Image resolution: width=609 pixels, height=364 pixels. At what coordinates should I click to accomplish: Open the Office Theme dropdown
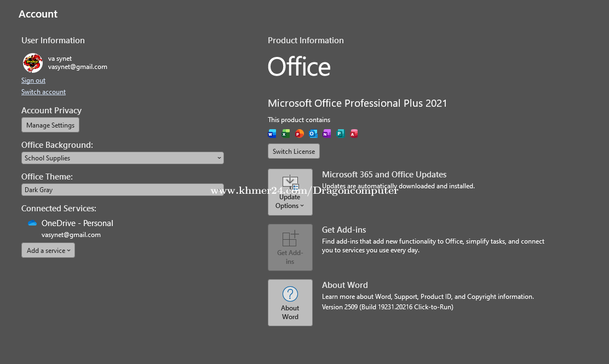point(123,190)
